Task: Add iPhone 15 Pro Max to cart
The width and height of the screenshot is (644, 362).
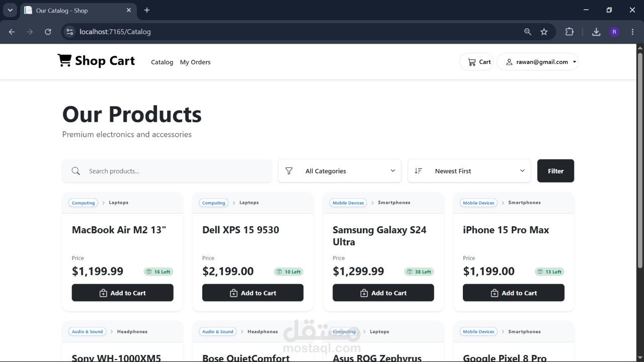Action: tap(514, 293)
